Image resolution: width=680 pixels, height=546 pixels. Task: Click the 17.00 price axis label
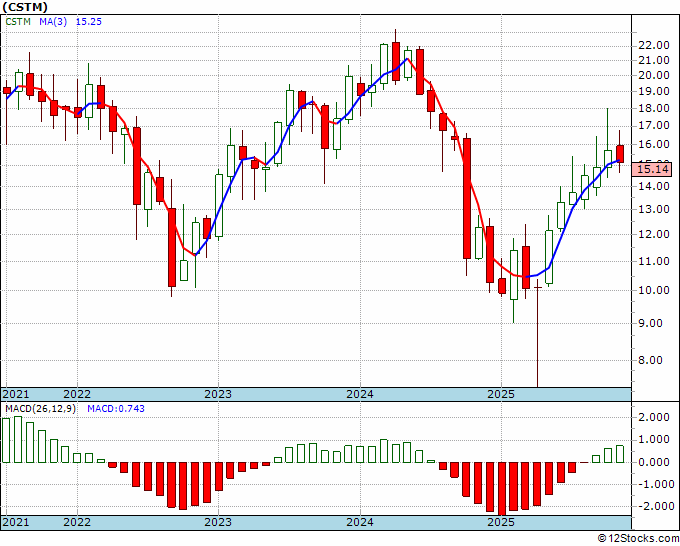(654, 126)
